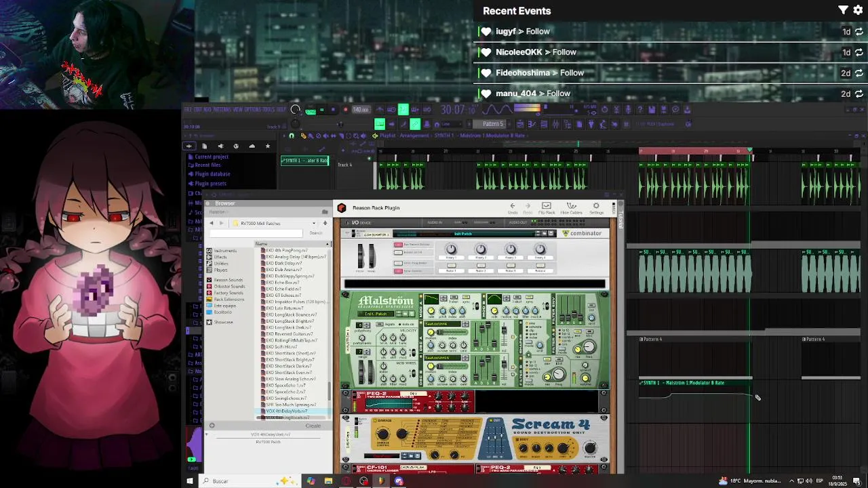
Task: Open the Pattern 5 selector
Action: click(493, 124)
